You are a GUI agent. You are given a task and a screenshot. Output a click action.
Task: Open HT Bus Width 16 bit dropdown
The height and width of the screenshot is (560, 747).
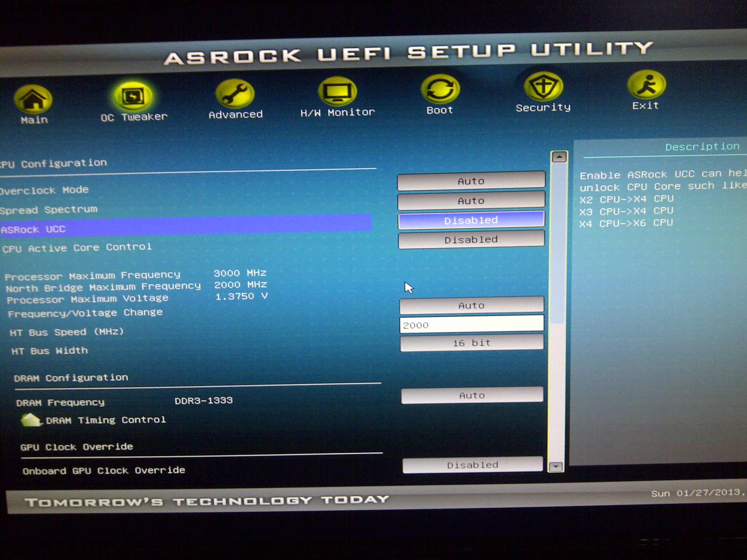pyautogui.click(x=472, y=343)
